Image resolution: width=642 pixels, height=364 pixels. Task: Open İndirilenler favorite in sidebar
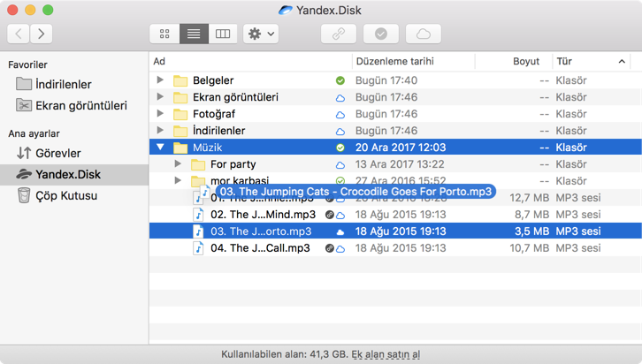tap(63, 84)
